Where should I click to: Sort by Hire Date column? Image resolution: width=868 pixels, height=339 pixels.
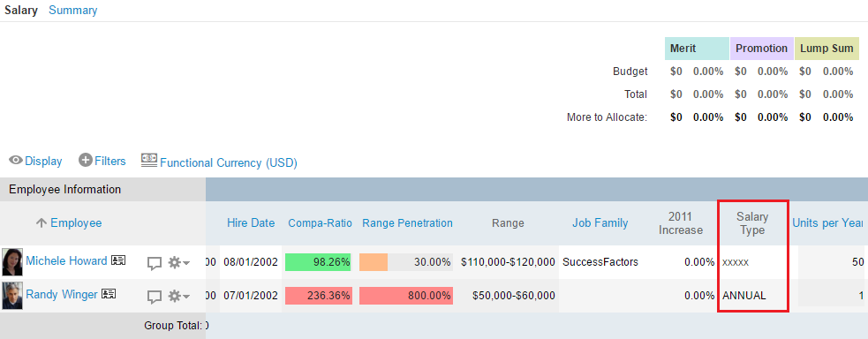pos(251,222)
